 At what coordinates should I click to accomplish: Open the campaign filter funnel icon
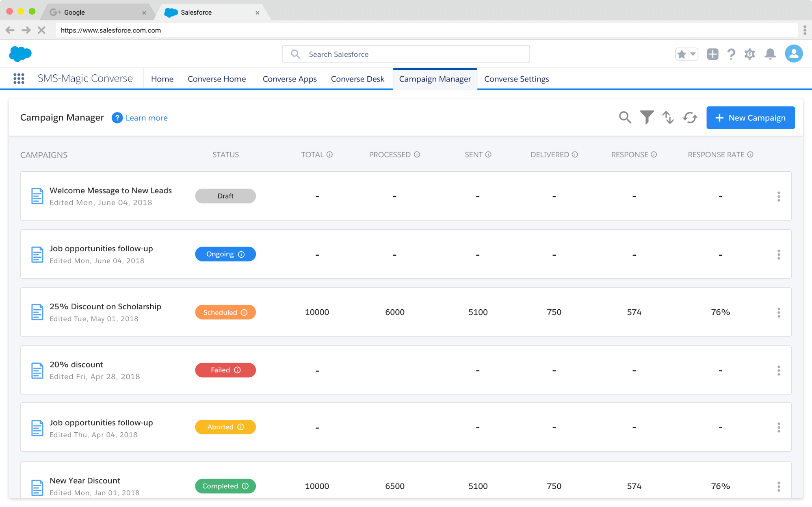point(647,117)
